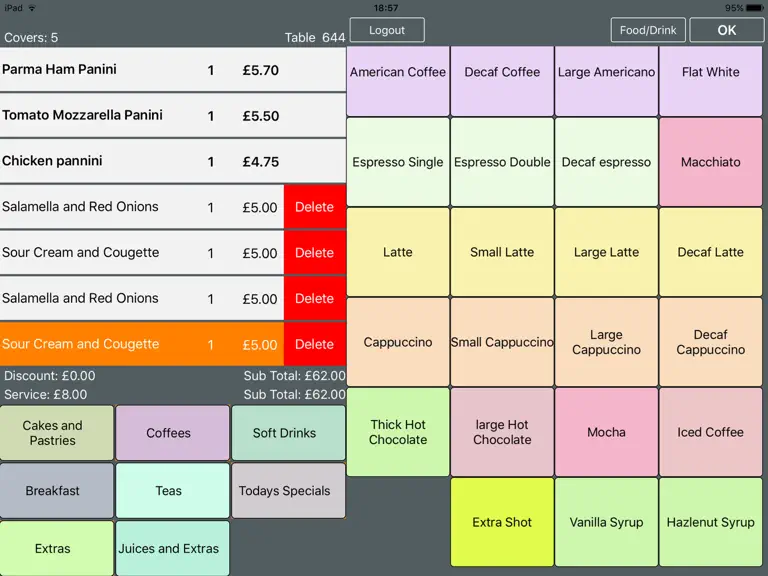The height and width of the screenshot is (576, 768).
Task: Tap the Logout button
Action: (387, 30)
